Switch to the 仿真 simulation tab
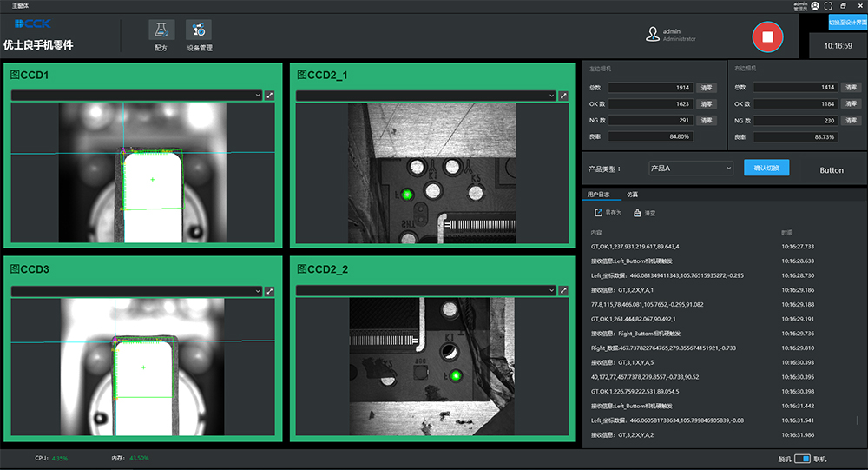Screen dimensions: 868x470 pos(630,195)
